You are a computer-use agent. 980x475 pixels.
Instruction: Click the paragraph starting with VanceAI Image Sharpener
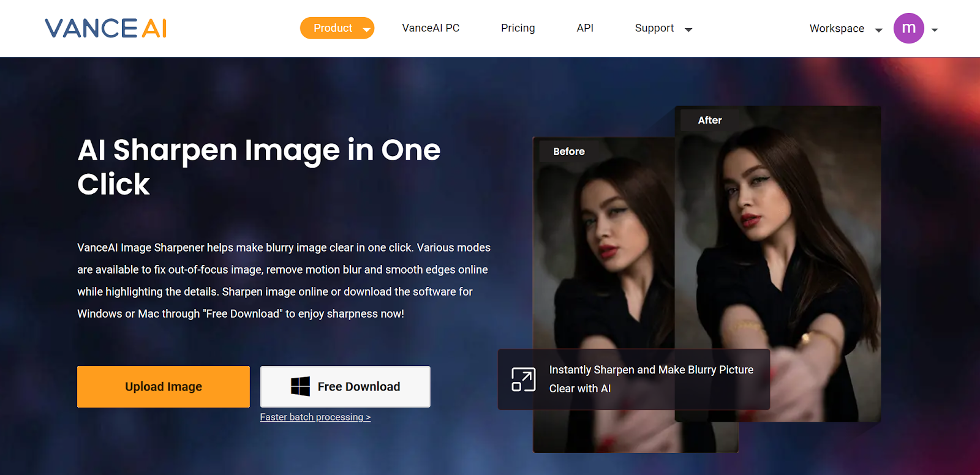[x=284, y=281]
